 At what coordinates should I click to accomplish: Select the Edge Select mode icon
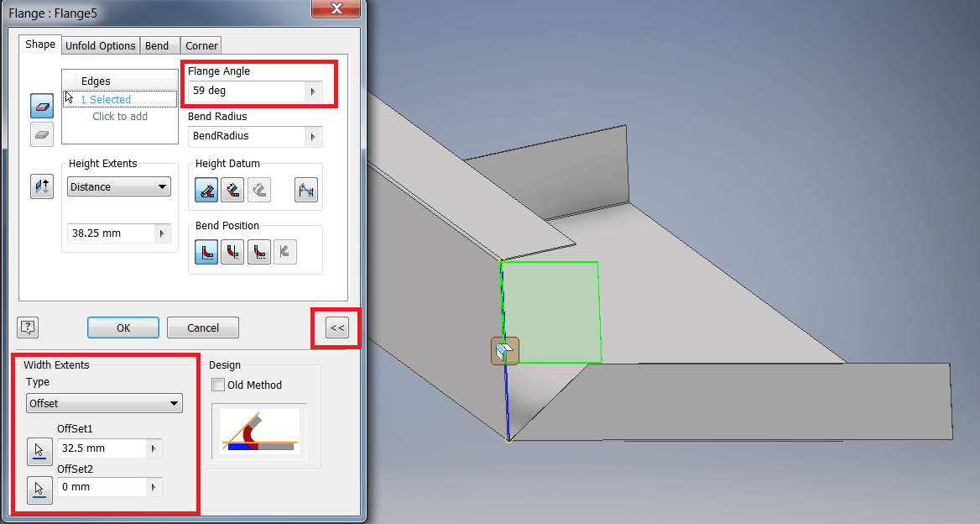click(41, 105)
